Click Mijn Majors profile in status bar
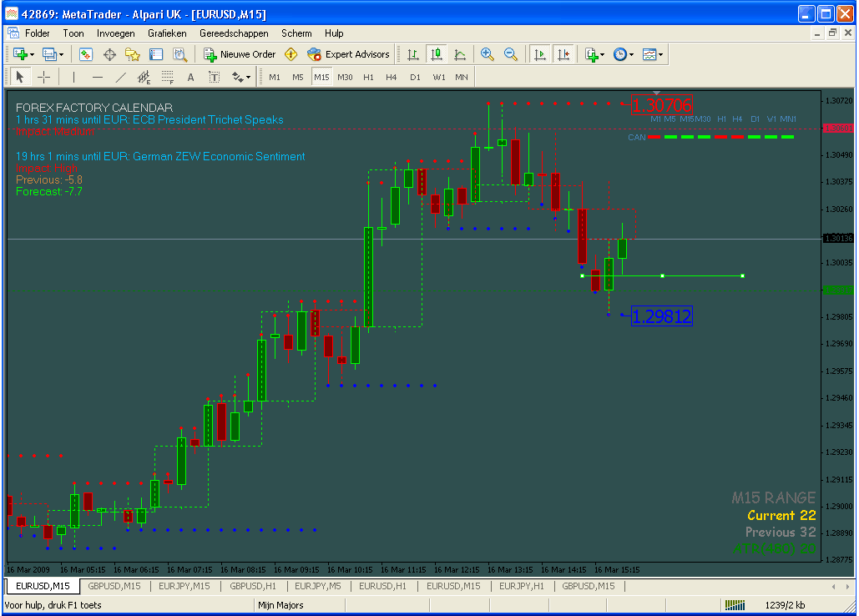 280,605
